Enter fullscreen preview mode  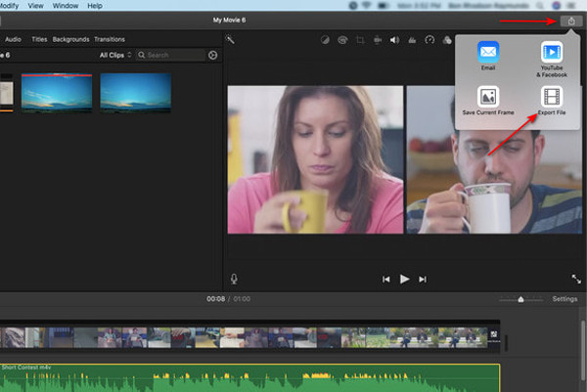[576, 279]
